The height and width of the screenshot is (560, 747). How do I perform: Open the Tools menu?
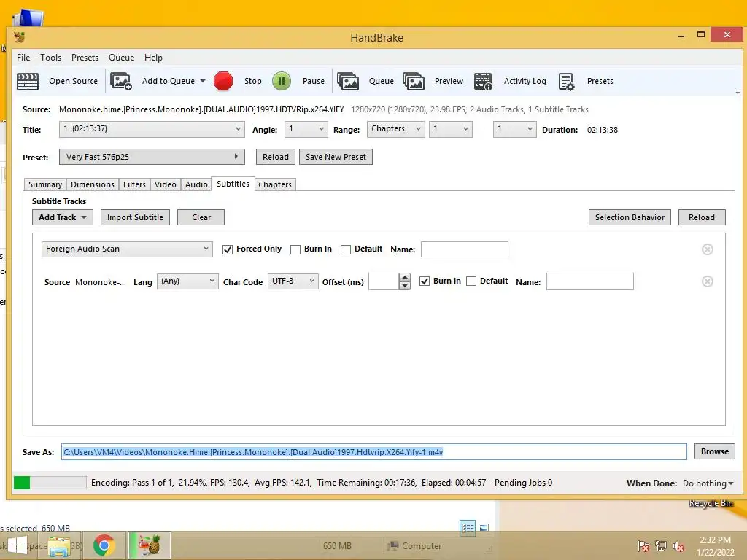click(50, 57)
